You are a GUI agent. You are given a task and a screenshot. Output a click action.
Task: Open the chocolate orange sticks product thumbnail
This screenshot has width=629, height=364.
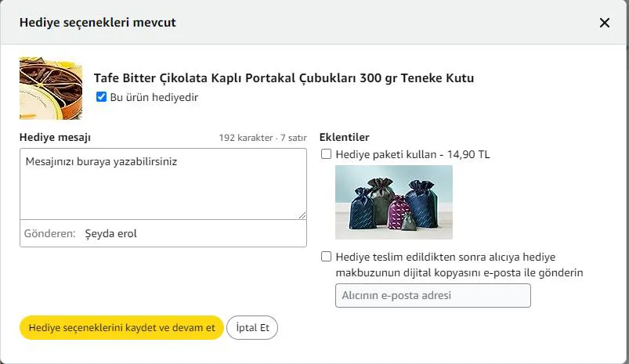pos(51,88)
